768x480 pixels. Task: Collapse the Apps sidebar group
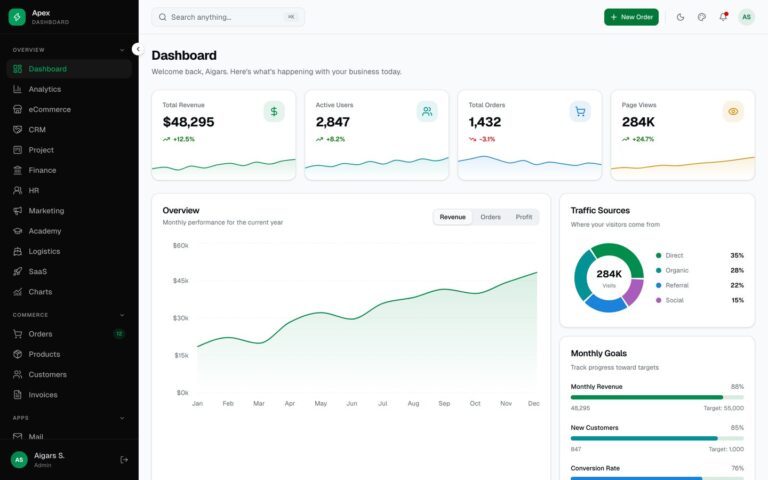tap(122, 418)
